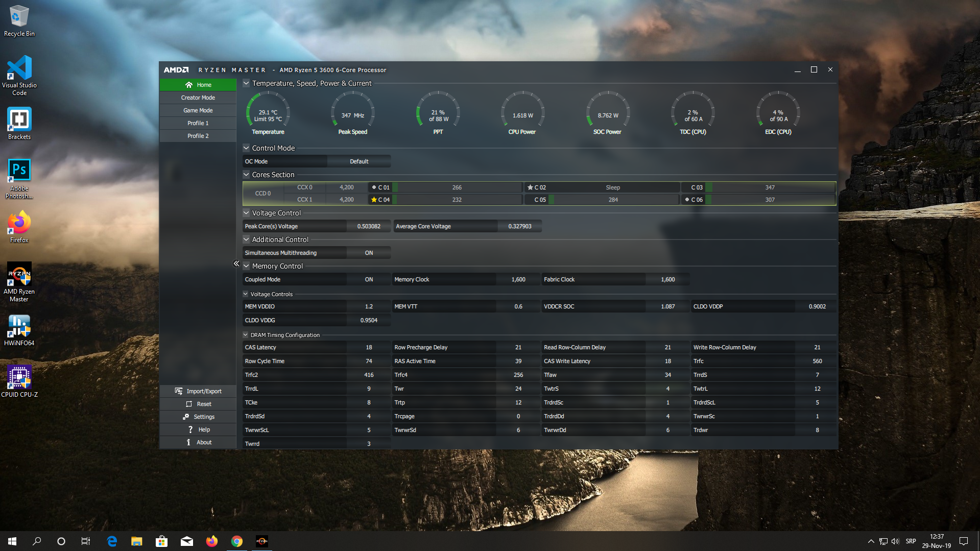Select Profile 2
The width and height of the screenshot is (980, 551).
(x=198, y=136)
